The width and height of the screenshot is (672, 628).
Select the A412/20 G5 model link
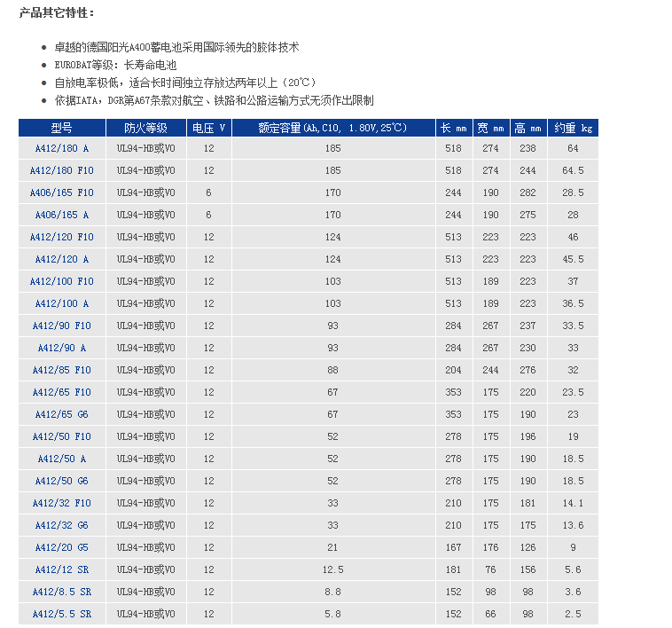click(x=61, y=547)
